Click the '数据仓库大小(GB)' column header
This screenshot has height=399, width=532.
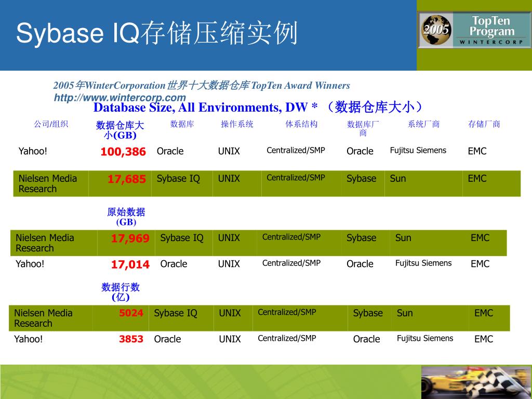(x=120, y=130)
